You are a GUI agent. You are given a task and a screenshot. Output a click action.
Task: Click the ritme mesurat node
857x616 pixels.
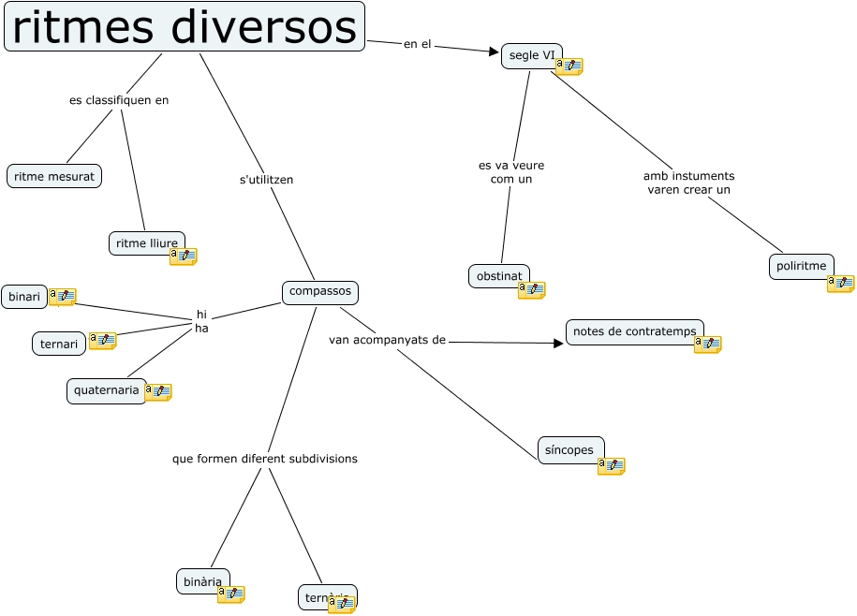(x=54, y=176)
